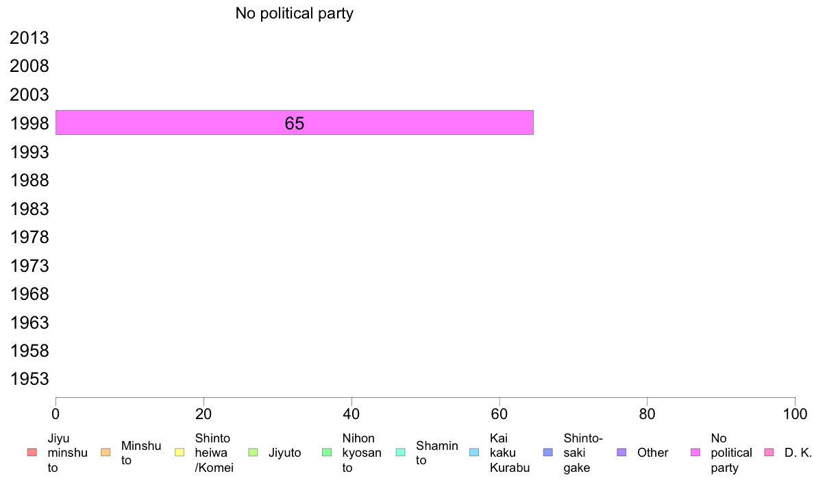
Task: Click the Other legend swatch
Action: click(622, 453)
